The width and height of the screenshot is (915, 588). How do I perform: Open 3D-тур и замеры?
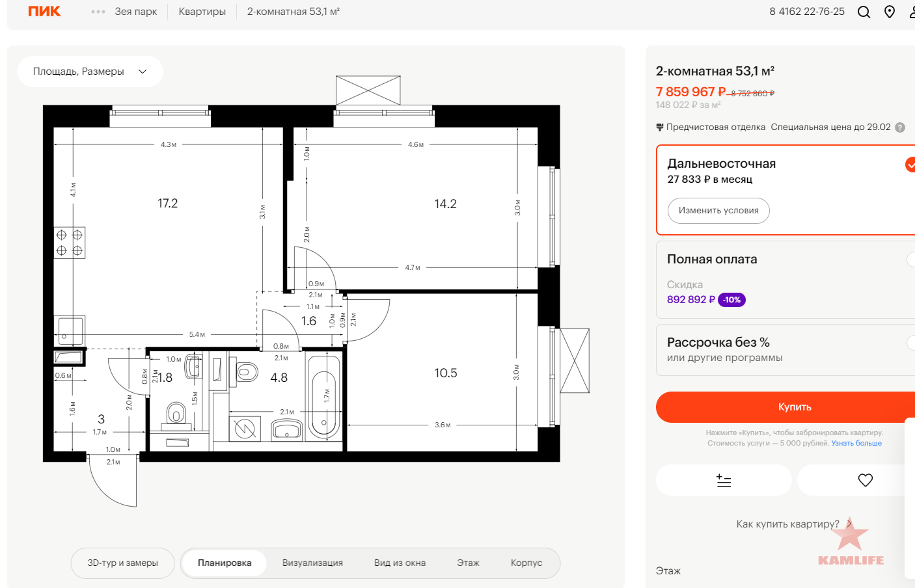coord(123,563)
